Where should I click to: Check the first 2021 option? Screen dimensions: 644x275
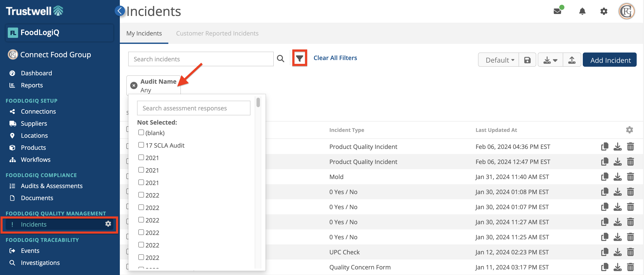[x=141, y=158]
